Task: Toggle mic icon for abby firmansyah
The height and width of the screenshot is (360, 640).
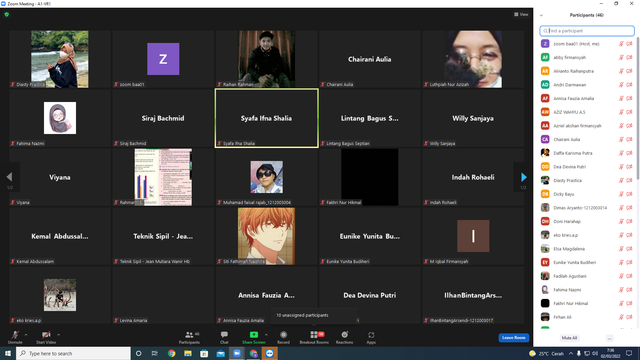Action: (x=621, y=58)
